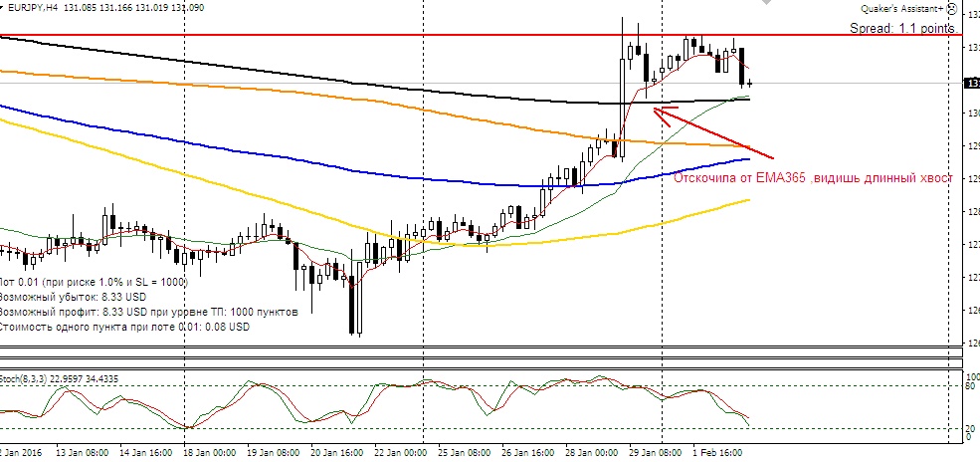Click the "26 Jan 16:00" time axis label
The height and width of the screenshot is (462, 980).
pyautogui.click(x=528, y=453)
